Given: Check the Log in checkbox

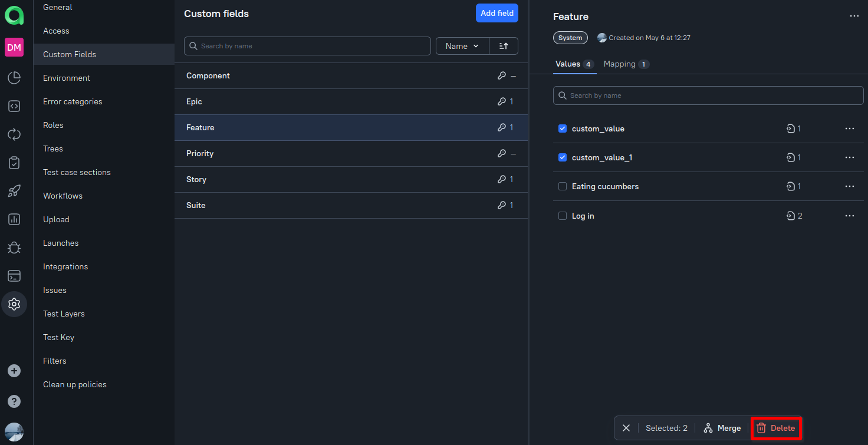Looking at the screenshot, I should (563, 216).
